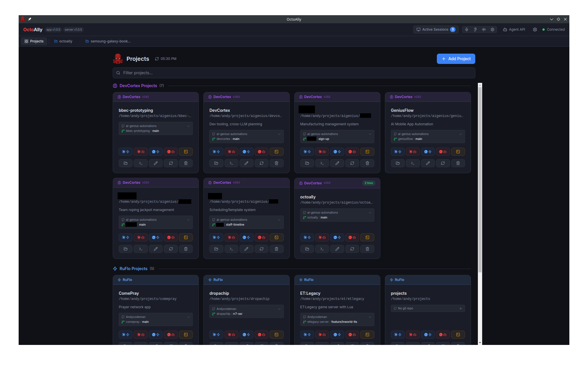Launch the amber terminal session on dropachip
Screen dimensions: 588x367
coord(277,334)
